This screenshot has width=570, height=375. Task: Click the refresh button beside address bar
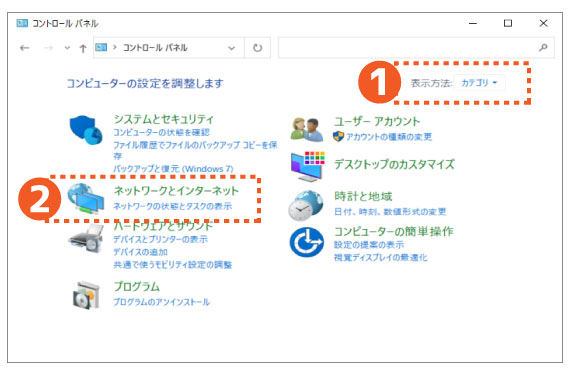[257, 48]
